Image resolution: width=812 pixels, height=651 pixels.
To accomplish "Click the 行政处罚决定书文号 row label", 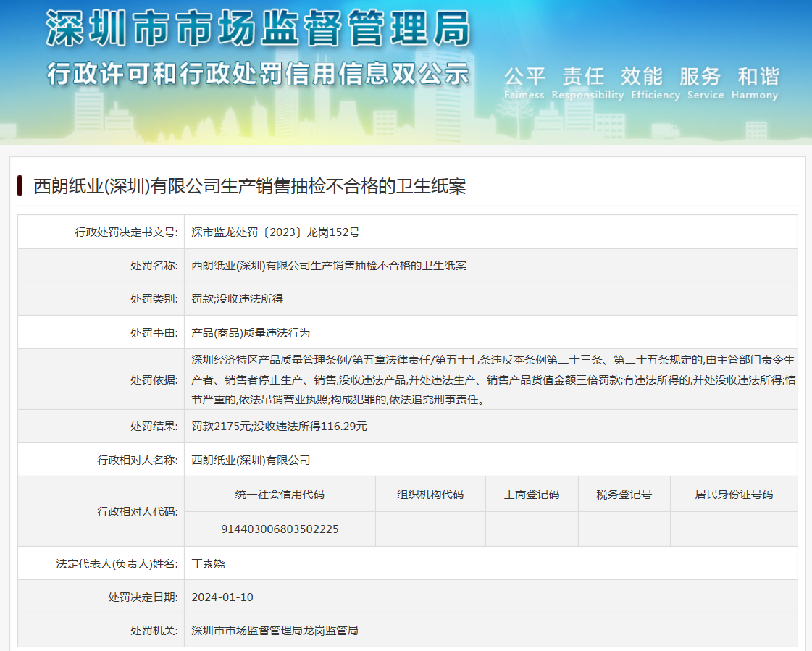I will 125,232.
